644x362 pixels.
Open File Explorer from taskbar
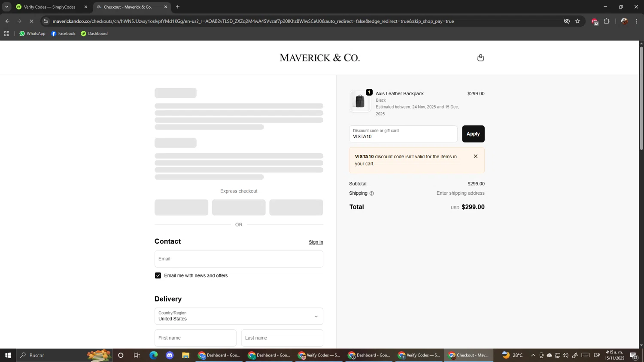(186, 355)
